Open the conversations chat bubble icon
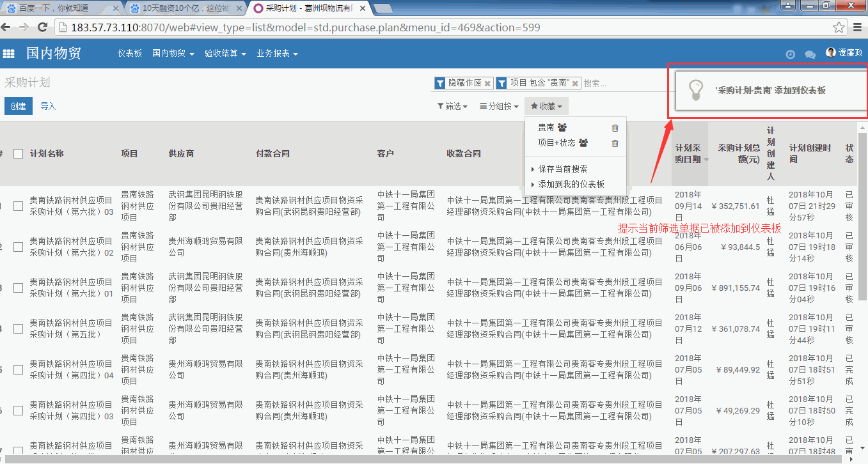Screen dimensions: 868x464 coord(810,54)
